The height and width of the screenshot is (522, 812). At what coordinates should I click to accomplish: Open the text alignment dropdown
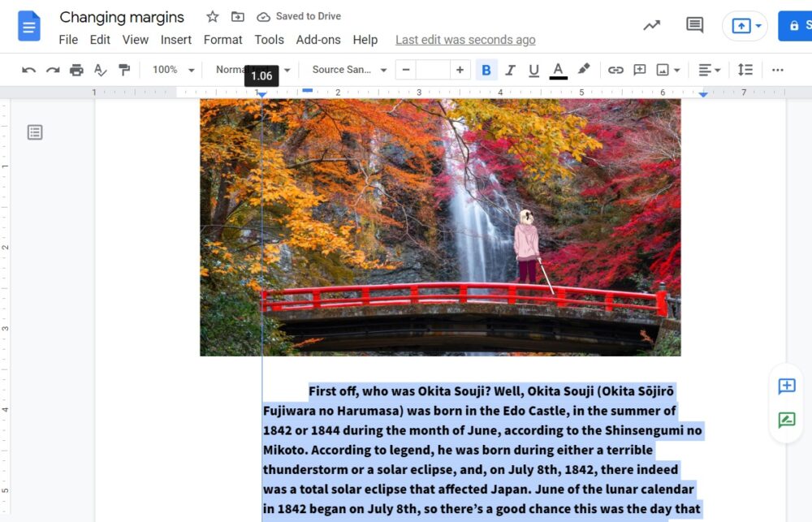708,70
